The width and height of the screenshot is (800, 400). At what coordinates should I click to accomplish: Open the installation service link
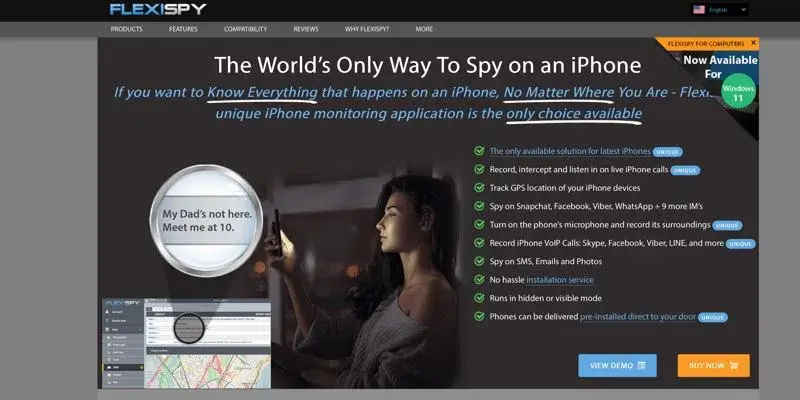point(560,280)
